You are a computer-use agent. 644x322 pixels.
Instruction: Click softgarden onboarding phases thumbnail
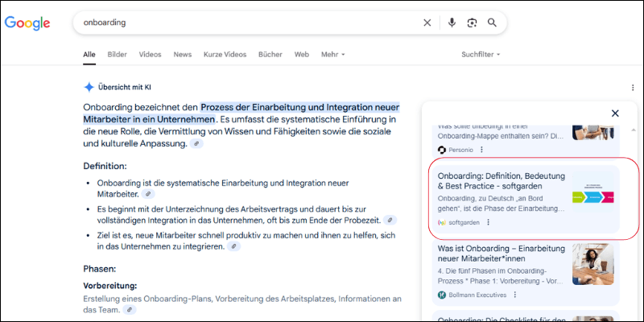[x=593, y=192]
